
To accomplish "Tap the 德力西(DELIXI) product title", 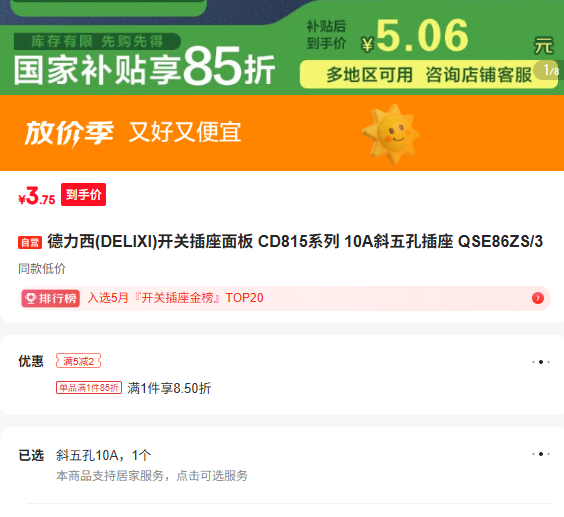I will [x=295, y=241].
